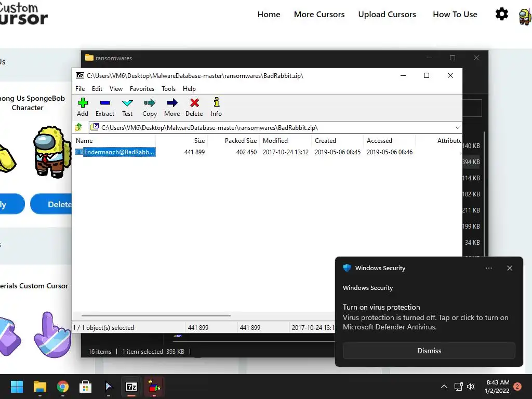Sort by the Size column header

[x=199, y=140]
